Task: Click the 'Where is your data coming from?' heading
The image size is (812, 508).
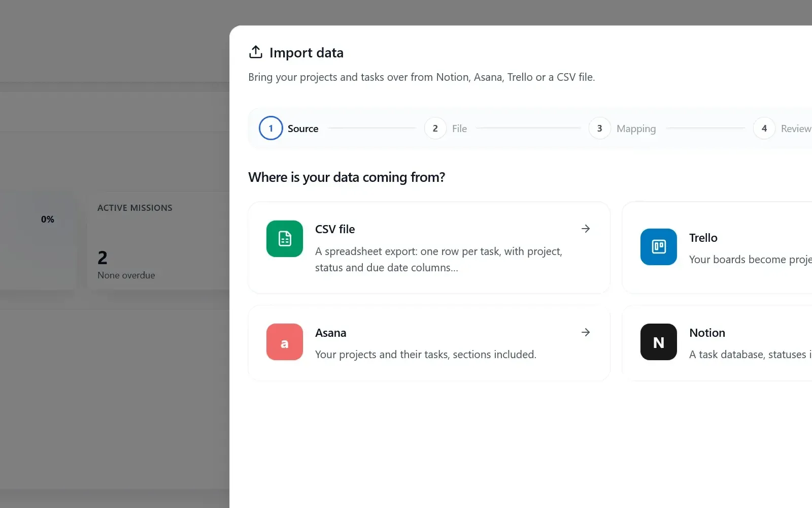Action: click(347, 177)
